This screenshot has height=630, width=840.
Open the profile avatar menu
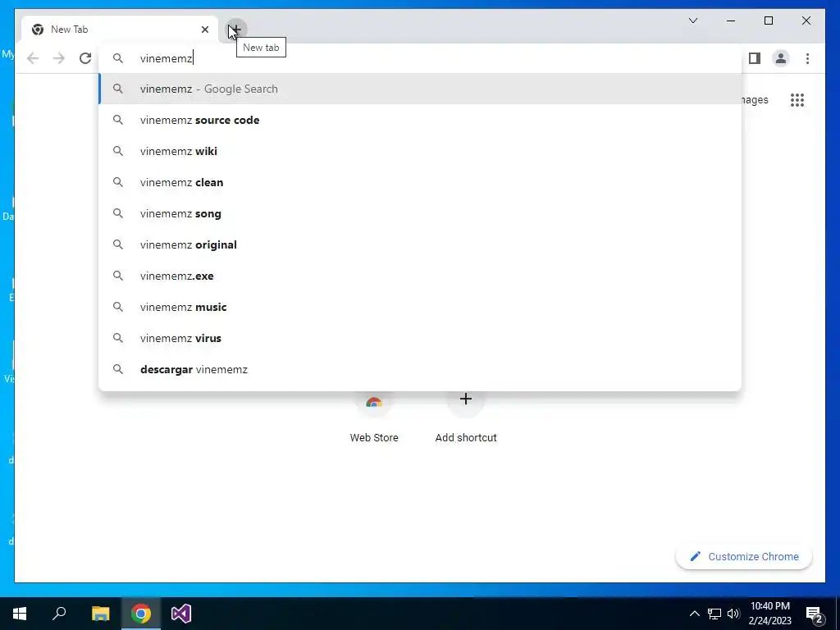781,58
